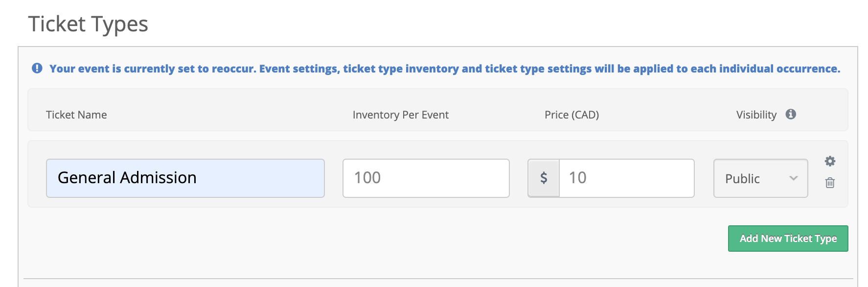The image size is (868, 287).
Task: Click the blue exclamation alert icon
Action: (x=37, y=69)
